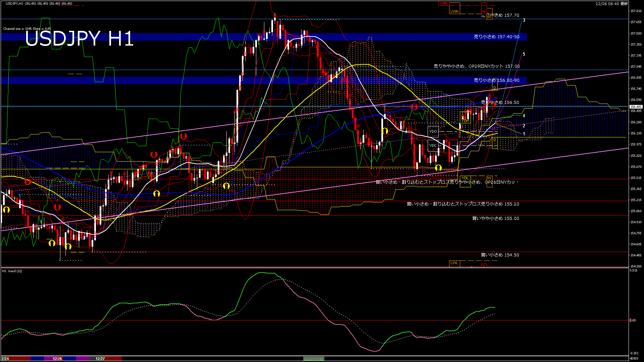644x362 pixels.
Task: Click the red LMH level marker
Action: pos(444,3)
